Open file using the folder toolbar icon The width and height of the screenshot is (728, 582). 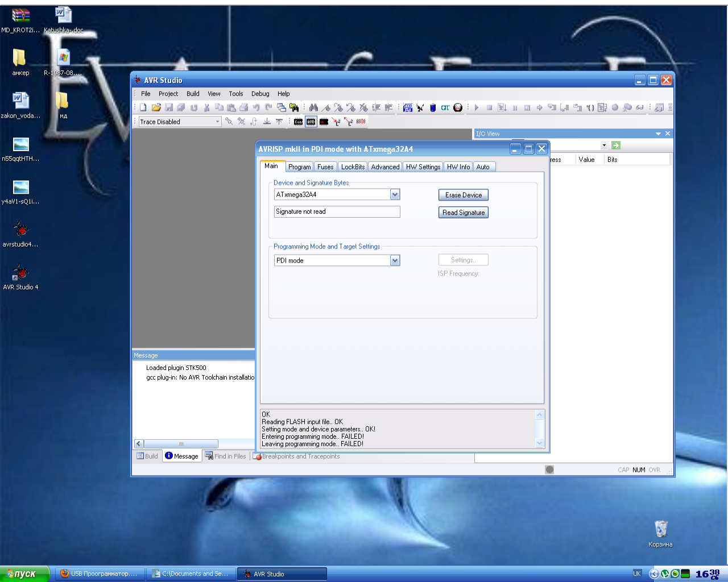click(x=156, y=107)
